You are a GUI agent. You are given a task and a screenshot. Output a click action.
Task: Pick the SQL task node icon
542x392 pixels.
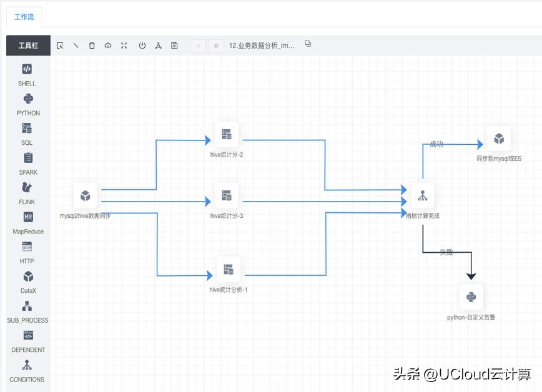click(x=26, y=128)
